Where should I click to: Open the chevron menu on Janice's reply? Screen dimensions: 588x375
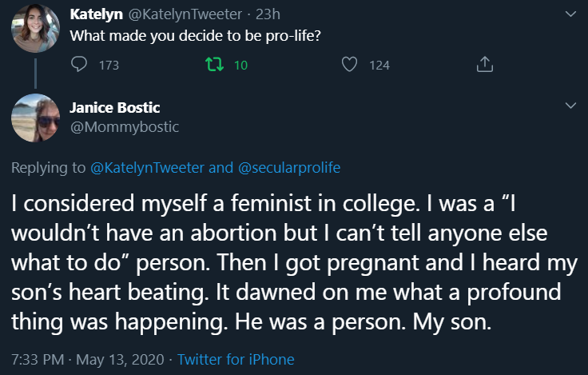570,106
